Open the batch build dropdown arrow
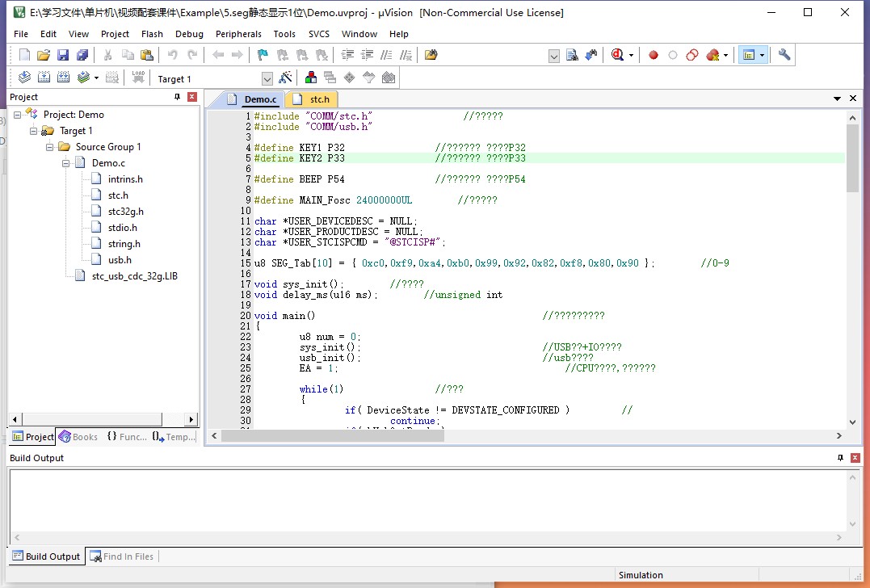 [96, 78]
